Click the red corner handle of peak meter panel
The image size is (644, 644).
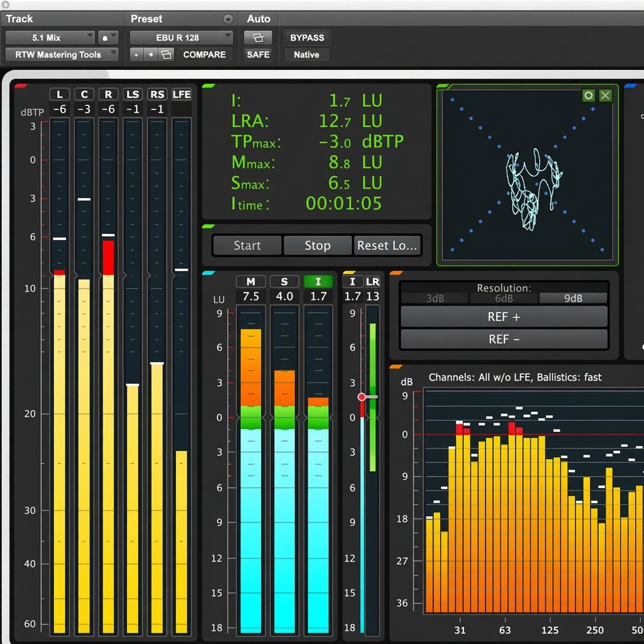[21, 86]
